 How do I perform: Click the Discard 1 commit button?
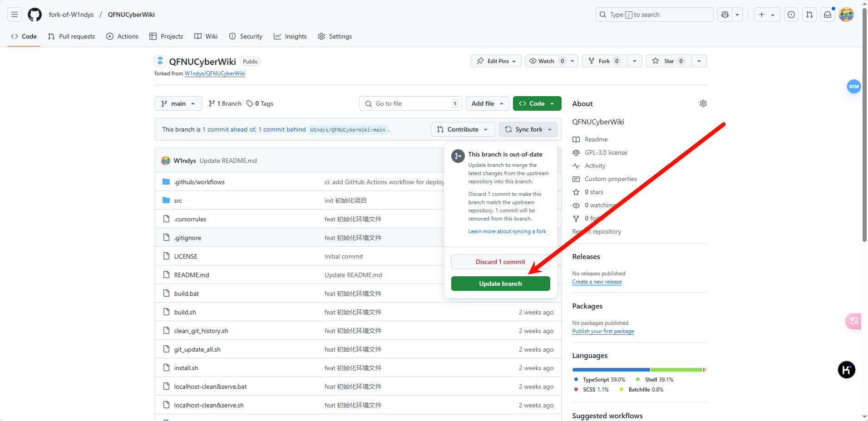pyautogui.click(x=500, y=262)
